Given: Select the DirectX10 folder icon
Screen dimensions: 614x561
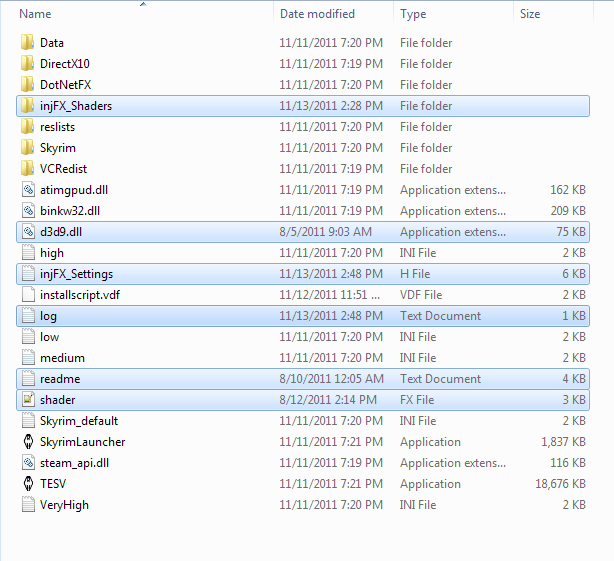Looking at the screenshot, I should coord(27,64).
